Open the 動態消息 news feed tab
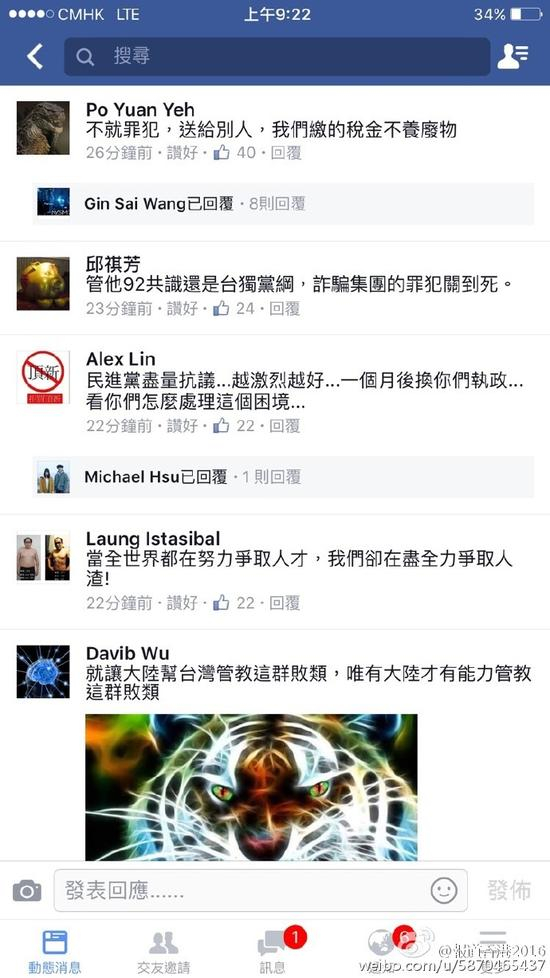Image resolution: width=550 pixels, height=978 pixels. tap(55, 951)
